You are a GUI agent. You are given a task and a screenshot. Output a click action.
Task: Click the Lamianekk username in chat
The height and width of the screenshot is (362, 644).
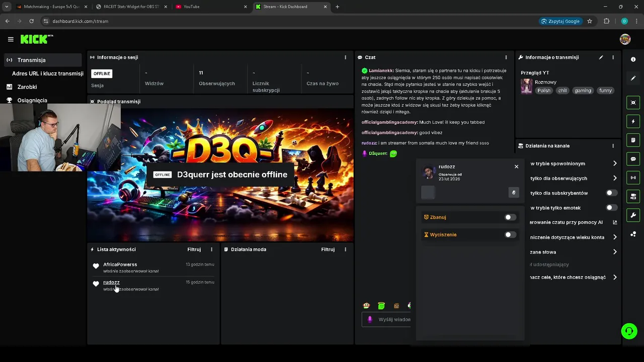point(381,71)
